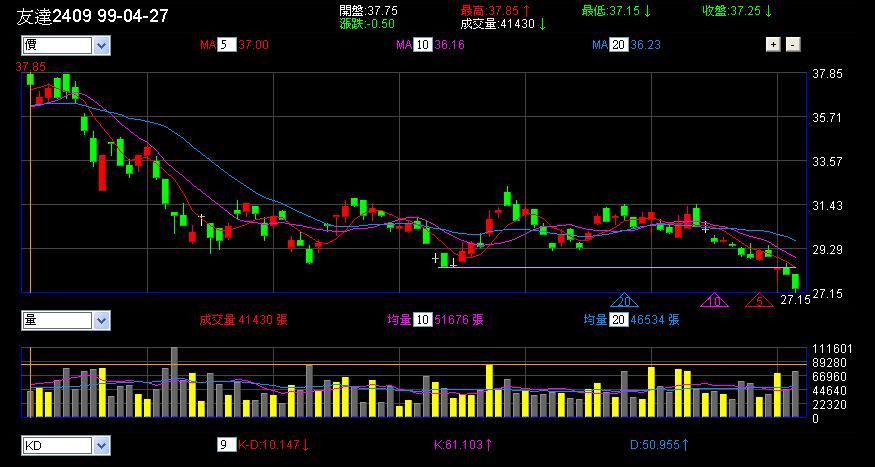875x467 pixels.
Task: Click the MA 5 period input box
Action: 227,45
